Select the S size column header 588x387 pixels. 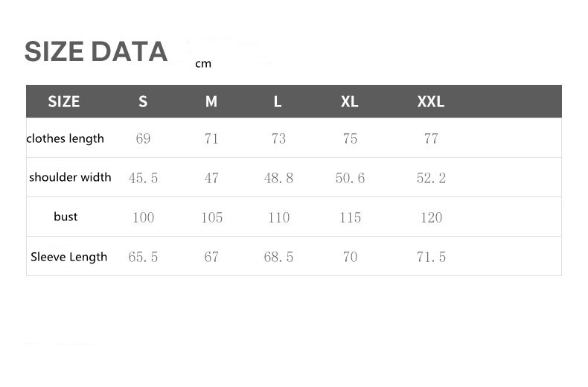[x=143, y=102]
